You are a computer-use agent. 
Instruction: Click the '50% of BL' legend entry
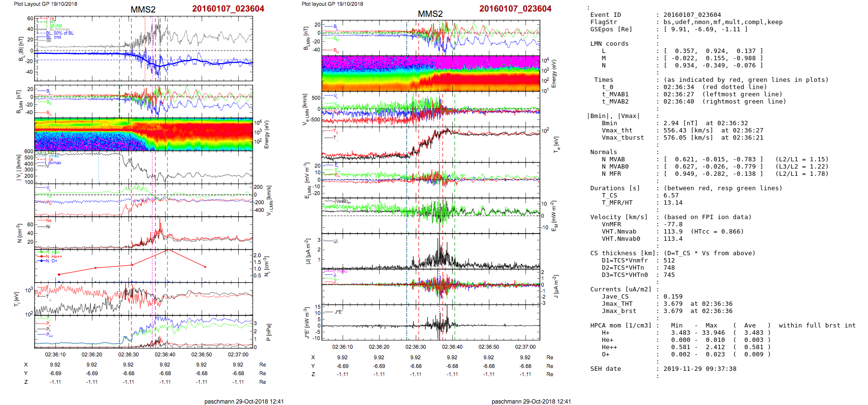pos(64,33)
